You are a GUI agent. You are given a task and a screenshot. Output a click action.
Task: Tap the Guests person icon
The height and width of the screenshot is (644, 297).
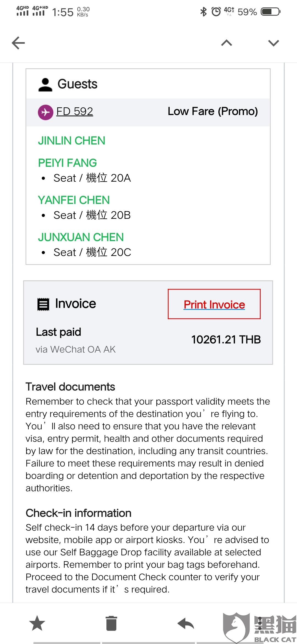coord(45,84)
